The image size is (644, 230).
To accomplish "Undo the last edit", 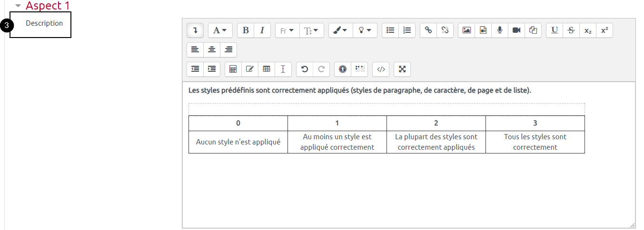I will (x=305, y=69).
